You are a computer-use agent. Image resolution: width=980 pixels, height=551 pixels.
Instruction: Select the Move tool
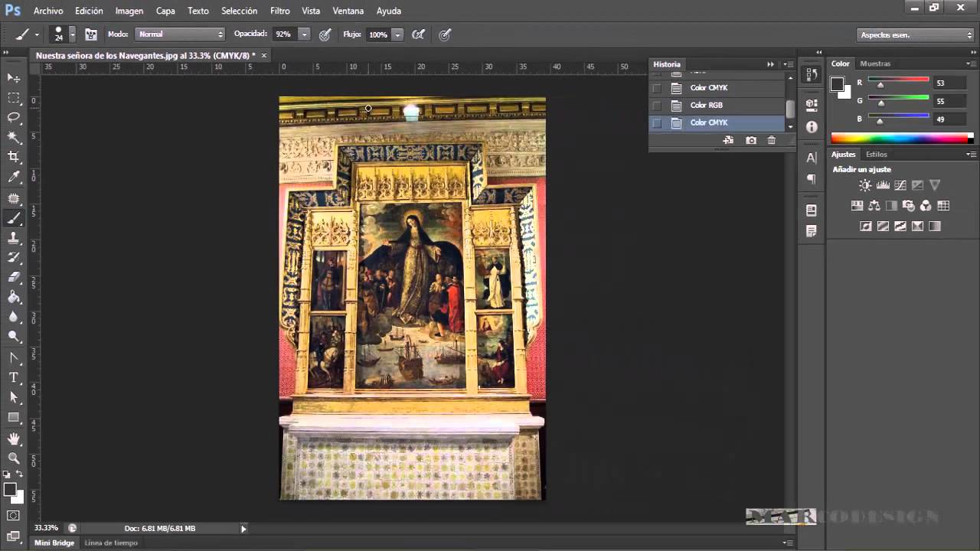click(14, 78)
